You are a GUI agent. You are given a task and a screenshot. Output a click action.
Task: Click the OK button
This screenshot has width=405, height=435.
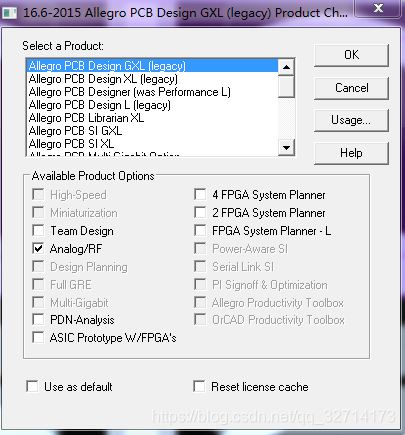coord(351,55)
